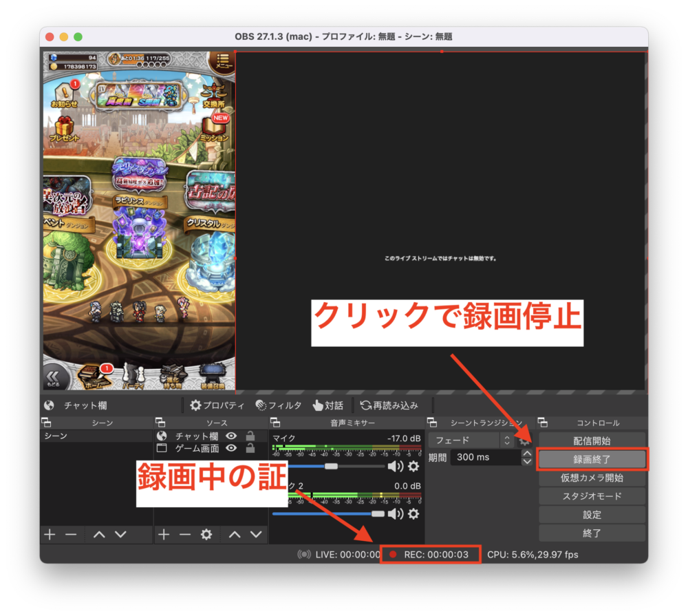Open source properties gear below sources list

[206, 534]
